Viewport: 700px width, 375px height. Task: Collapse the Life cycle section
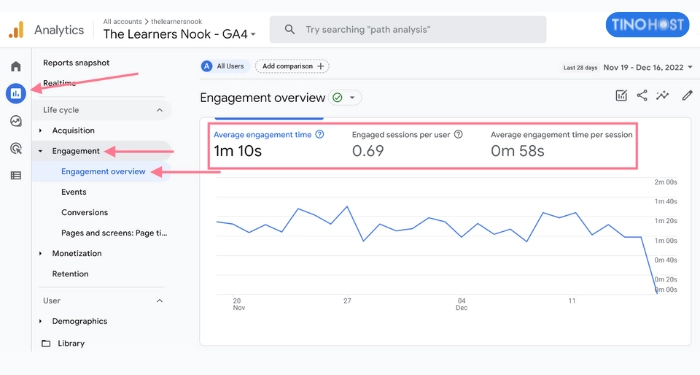pos(159,110)
